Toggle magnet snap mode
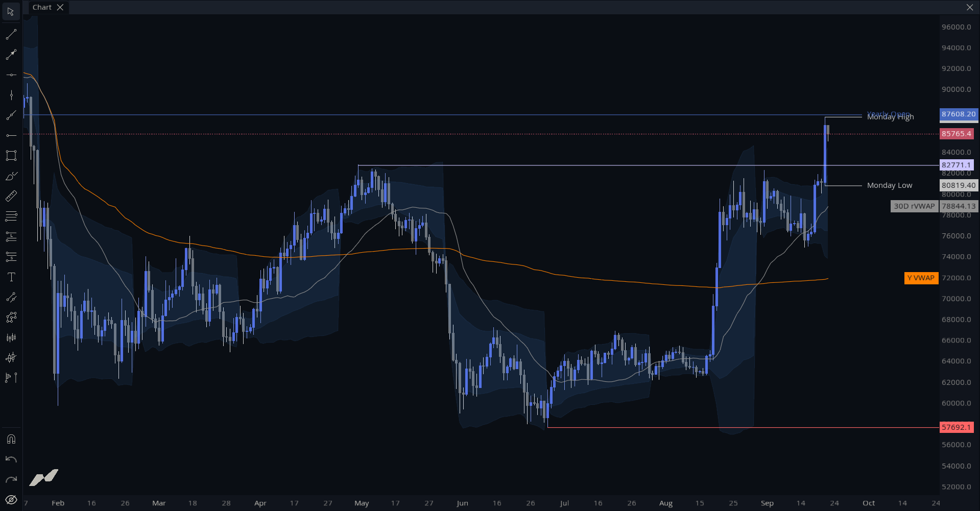980x511 pixels. click(11, 439)
